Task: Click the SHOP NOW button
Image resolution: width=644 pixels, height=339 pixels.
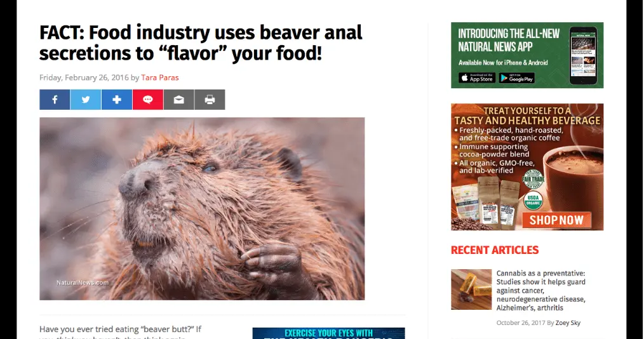Action: click(556, 220)
